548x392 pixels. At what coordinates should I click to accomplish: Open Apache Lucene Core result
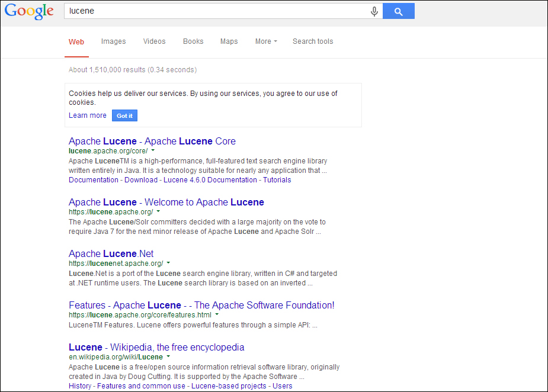pyautogui.click(x=152, y=141)
